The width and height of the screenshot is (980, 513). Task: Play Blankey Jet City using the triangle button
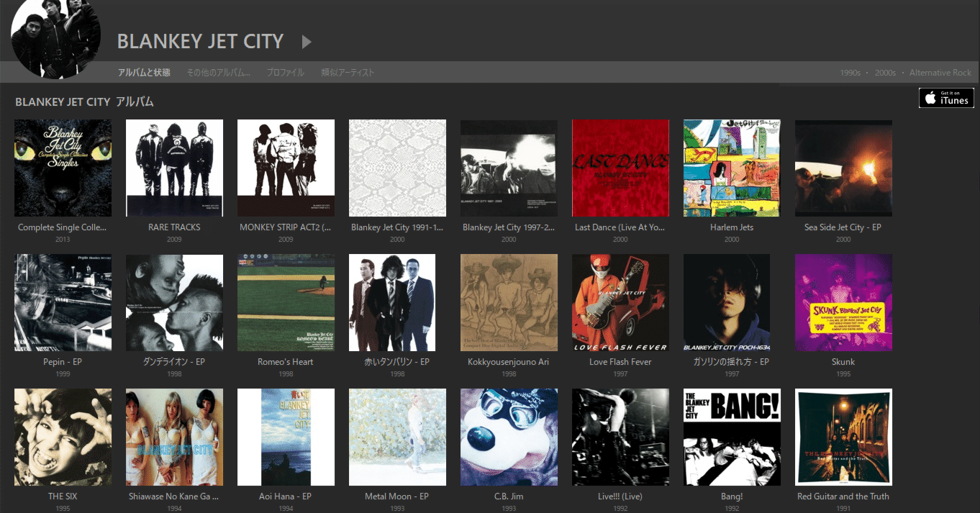307,42
